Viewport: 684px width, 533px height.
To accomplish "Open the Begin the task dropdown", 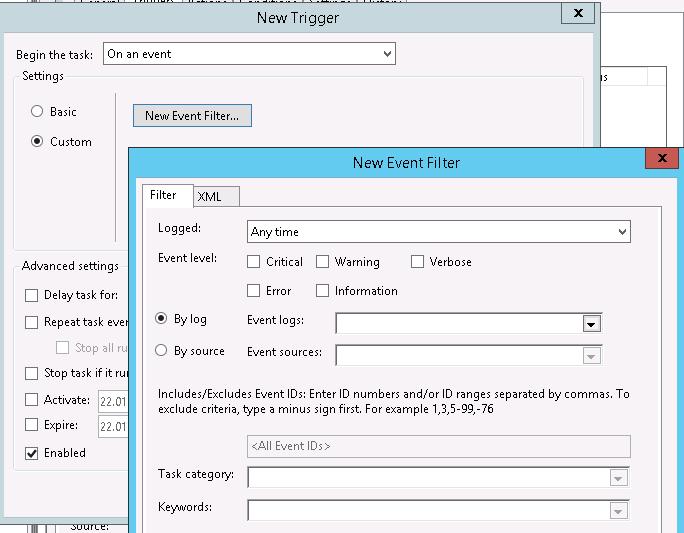I will click(249, 54).
